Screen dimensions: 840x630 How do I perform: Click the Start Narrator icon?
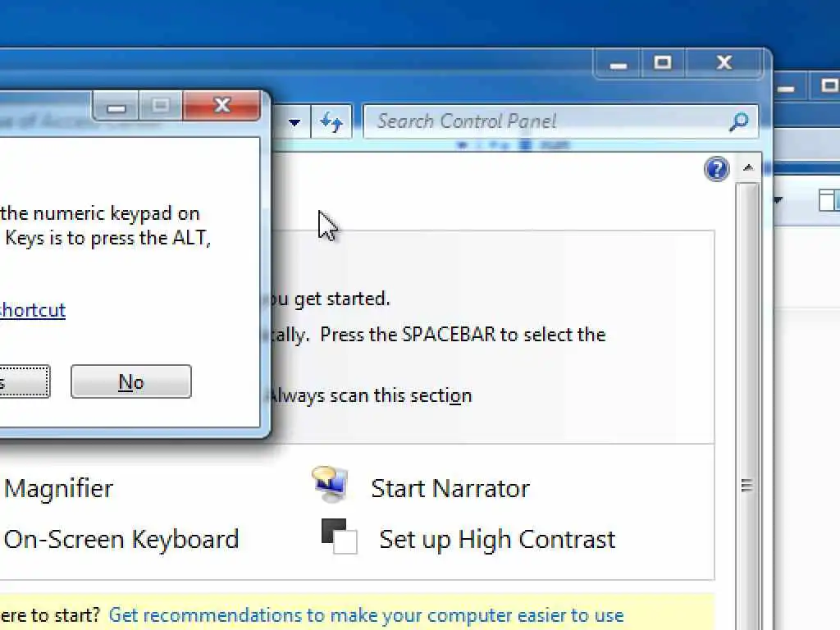(330, 484)
